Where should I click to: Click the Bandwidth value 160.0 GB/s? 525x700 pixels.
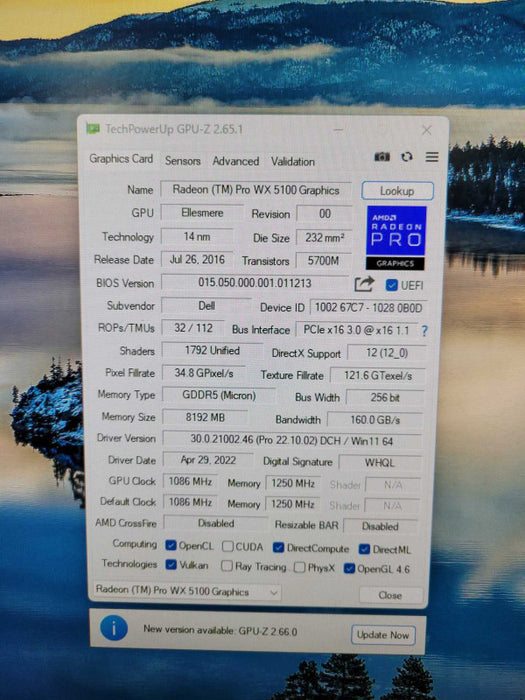tap(375, 420)
